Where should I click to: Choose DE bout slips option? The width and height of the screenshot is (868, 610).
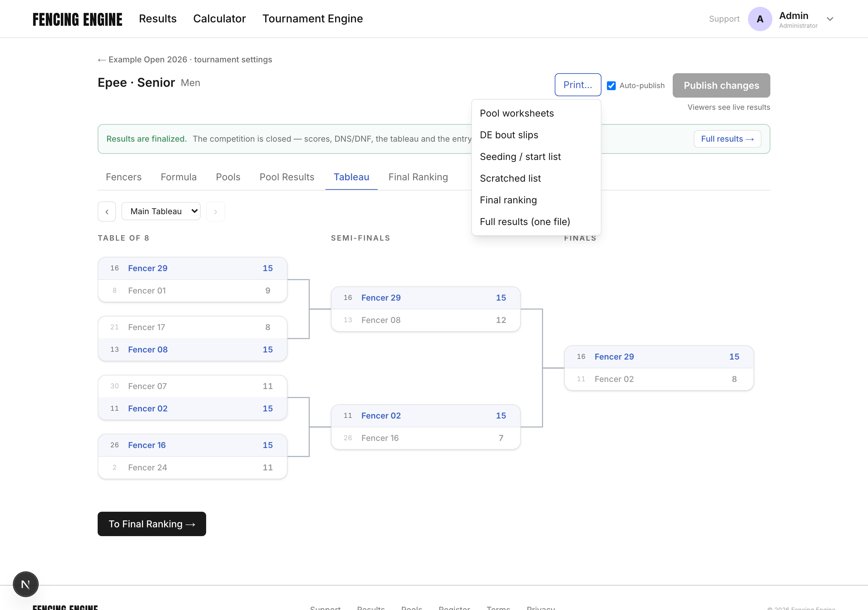tap(536, 135)
